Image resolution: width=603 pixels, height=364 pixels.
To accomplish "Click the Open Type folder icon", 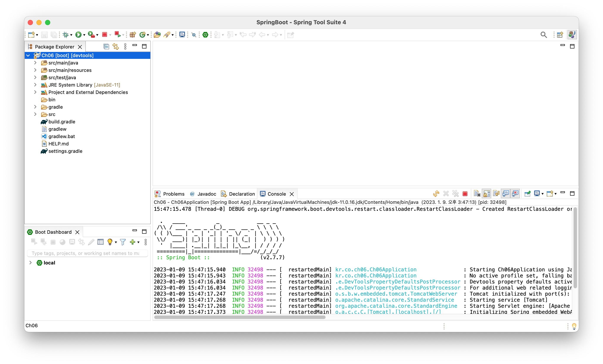I will pyautogui.click(x=157, y=35).
